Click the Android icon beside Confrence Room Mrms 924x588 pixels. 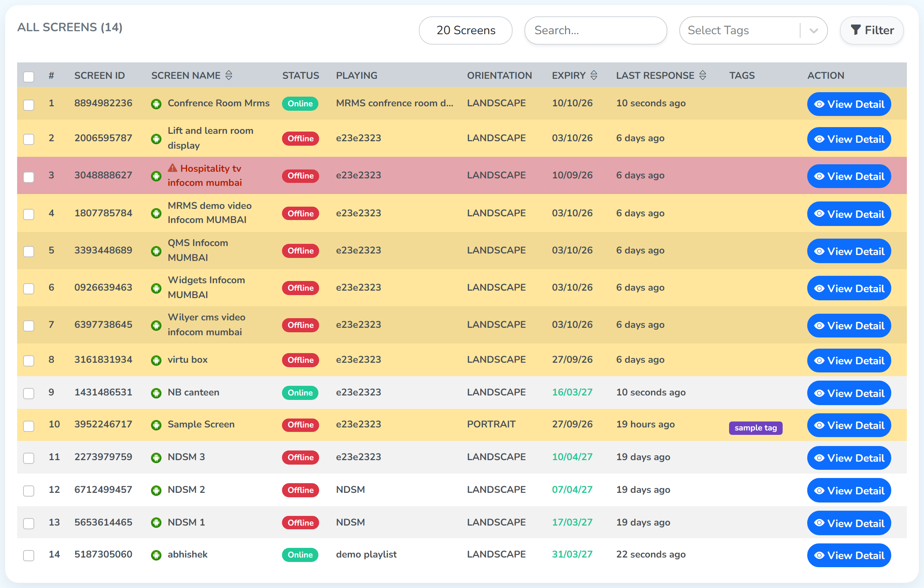tap(156, 104)
